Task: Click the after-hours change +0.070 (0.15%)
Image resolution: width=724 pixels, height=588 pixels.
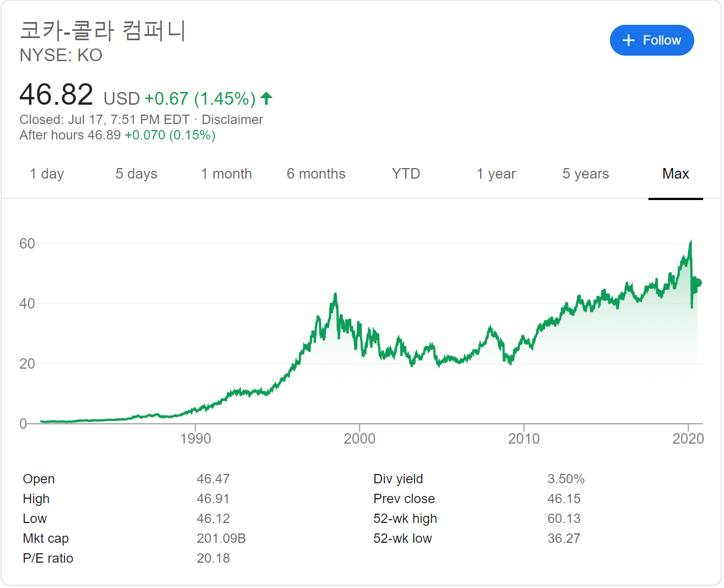Action: pyautogui.click(x=170, y=135)
